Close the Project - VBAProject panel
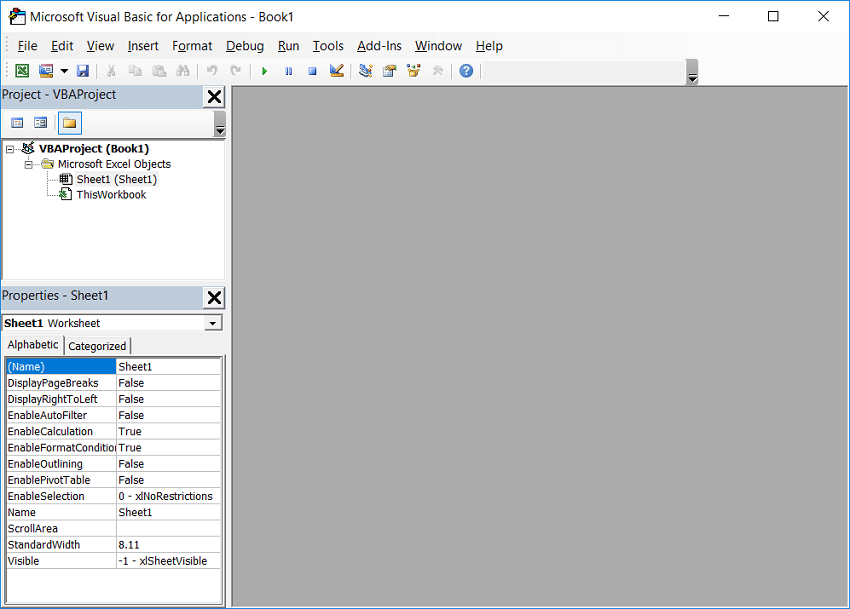The image size is (850, 609). (x=214, y=97)
